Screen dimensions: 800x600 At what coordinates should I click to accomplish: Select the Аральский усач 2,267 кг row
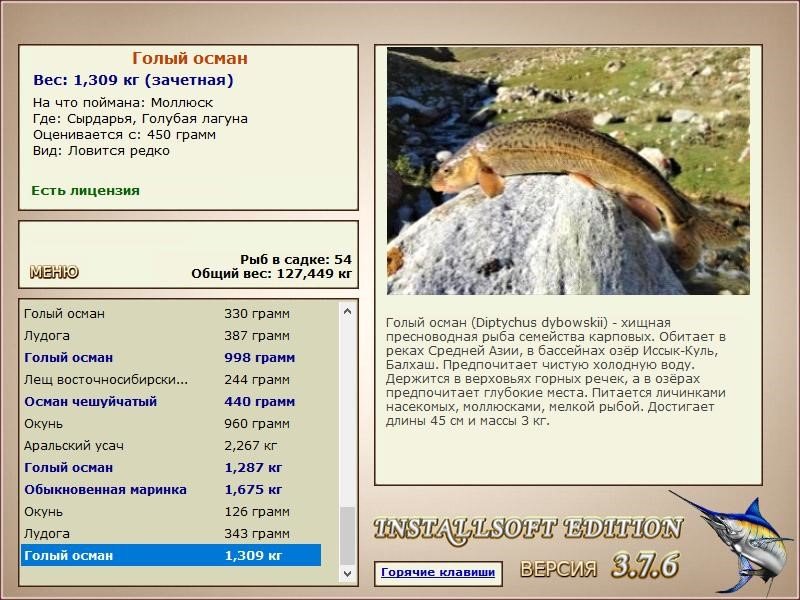click(x=171, y=445)
